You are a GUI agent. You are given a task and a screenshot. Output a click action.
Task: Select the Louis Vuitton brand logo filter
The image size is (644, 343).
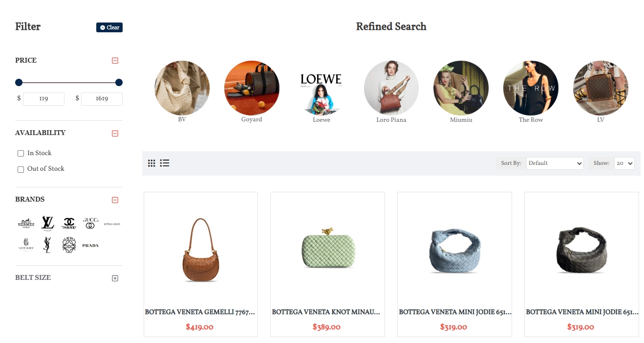47,223
